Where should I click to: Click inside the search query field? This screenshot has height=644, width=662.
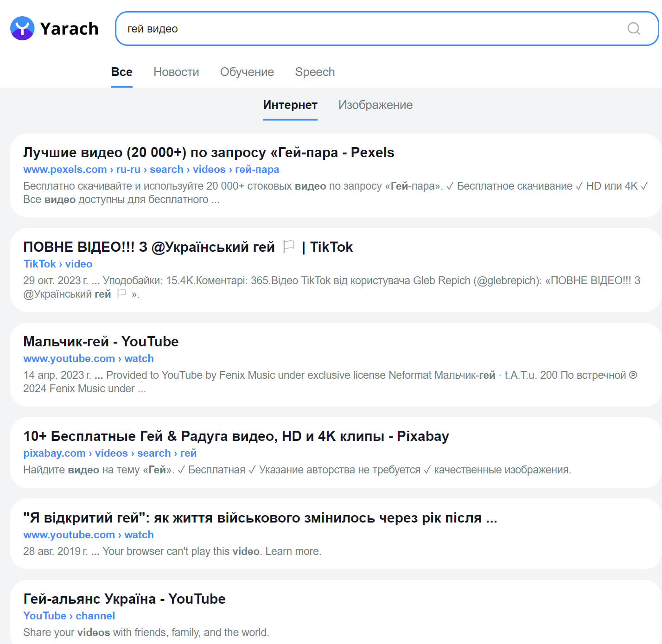click(371, 29)
